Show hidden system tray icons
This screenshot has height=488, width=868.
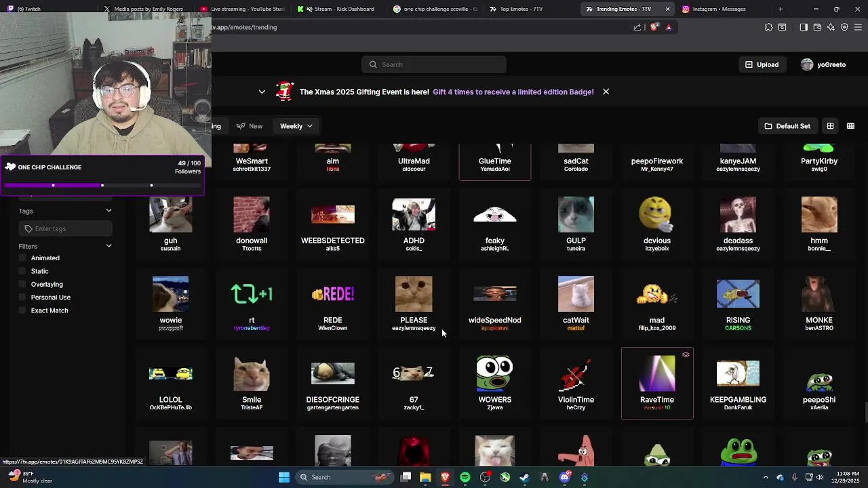pos(766,477)
